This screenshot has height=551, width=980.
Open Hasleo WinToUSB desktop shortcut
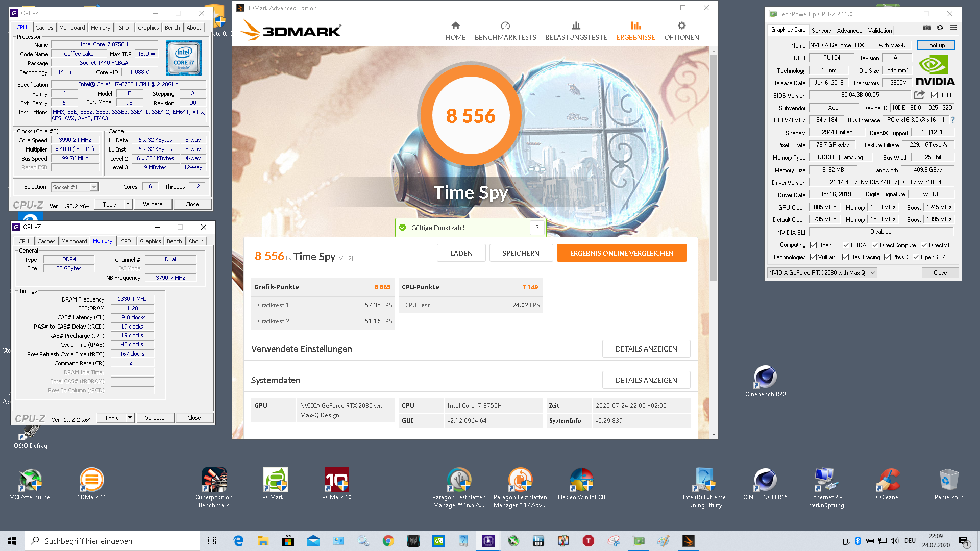click(581, 484)
